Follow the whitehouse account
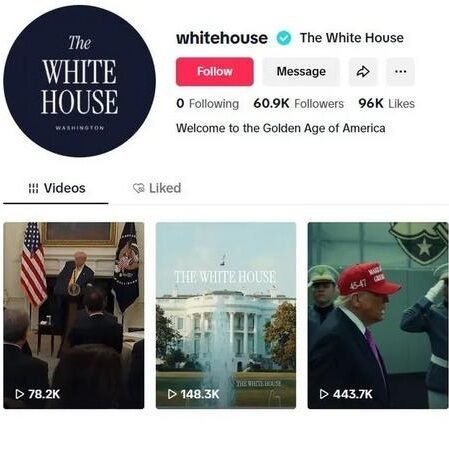Image resolution: width=449 pixels, height=450 pixels. click(215, 72)
